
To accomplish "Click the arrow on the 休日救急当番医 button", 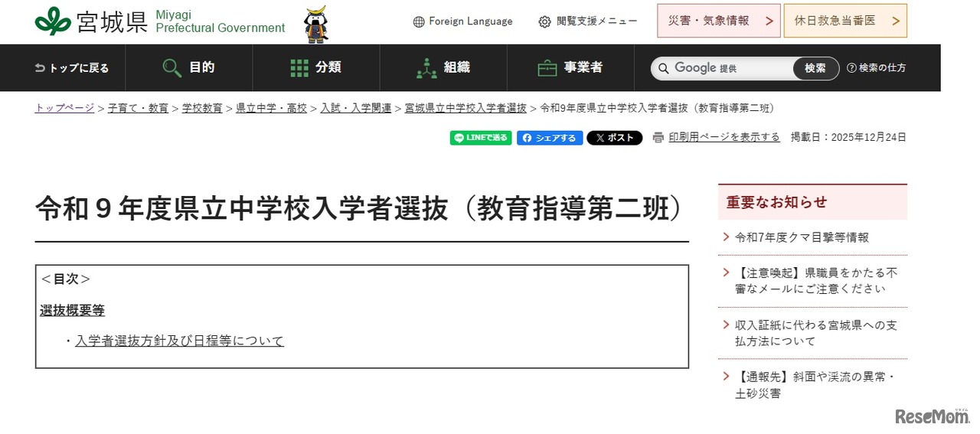I will (895, 21).
